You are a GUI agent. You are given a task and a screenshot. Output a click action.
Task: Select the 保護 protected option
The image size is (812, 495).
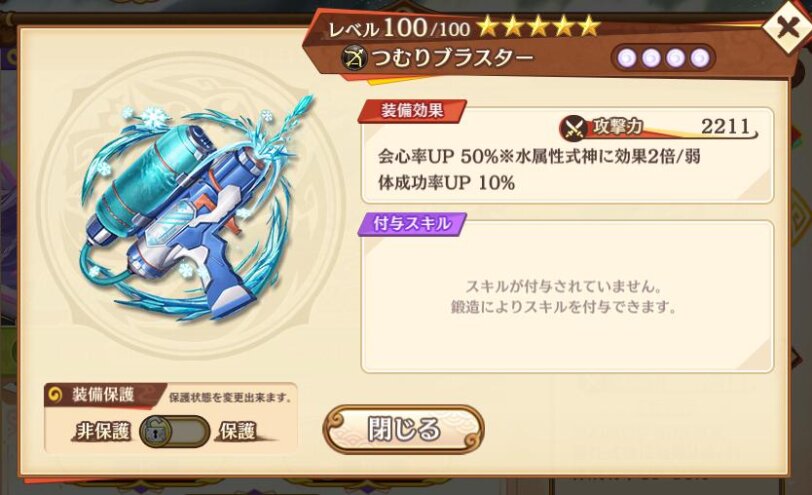[x=238, y=431]
